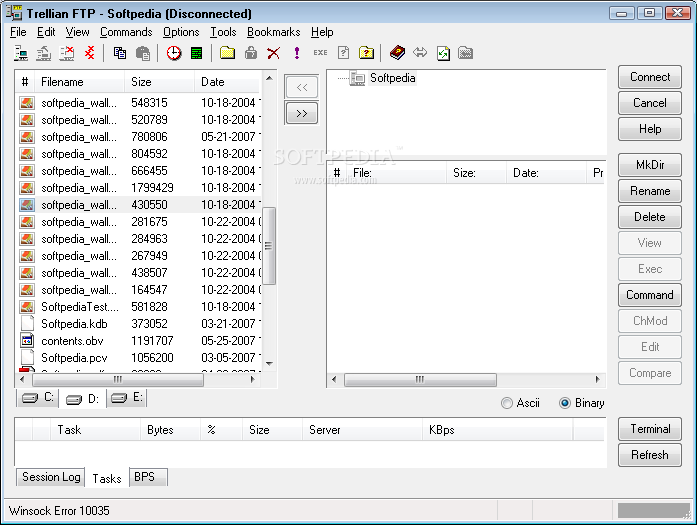Screen dimensions: 697x525
Task: Click the Softpedia site icon in tree
Action: tap(357, 78)
